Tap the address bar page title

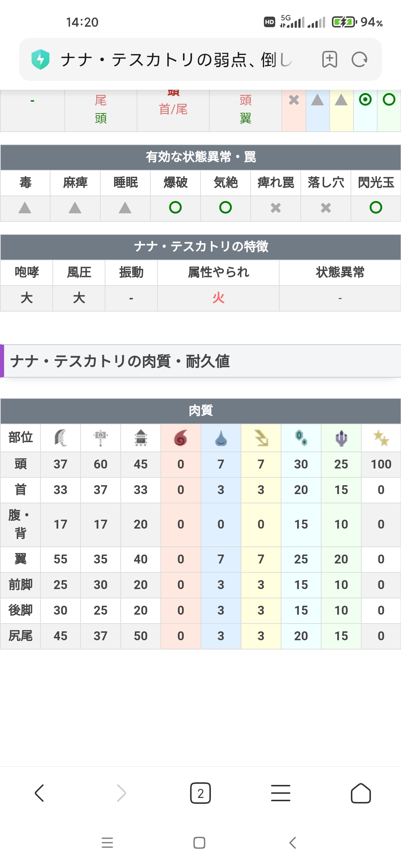(x=176, y=59)
